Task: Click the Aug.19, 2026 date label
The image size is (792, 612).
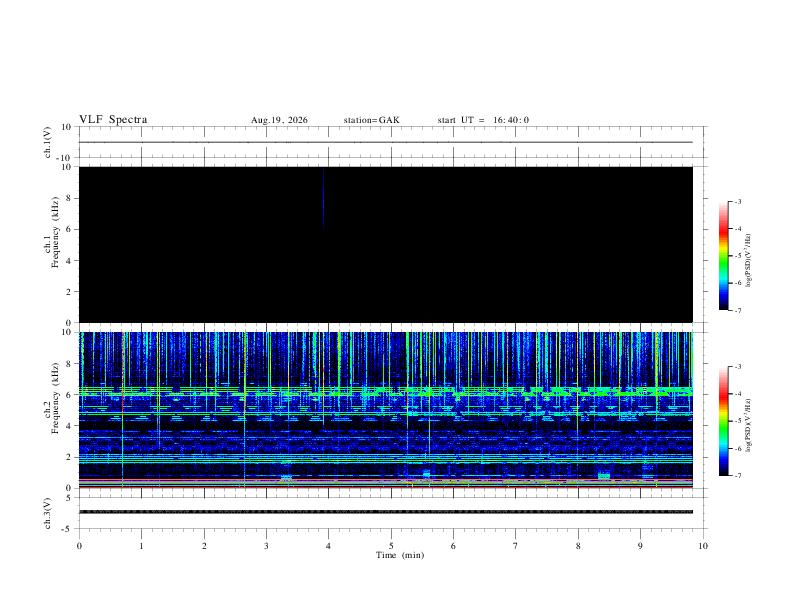Action: (279, 120)
